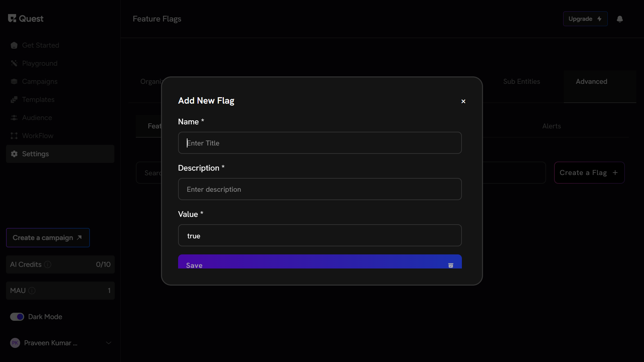The image size is (644, 362).
Task: Click the Enter description field
Action: [x=320, y=189]
